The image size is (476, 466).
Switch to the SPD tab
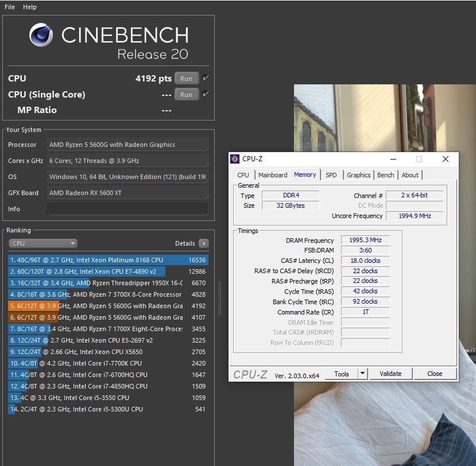pos(331,175)
